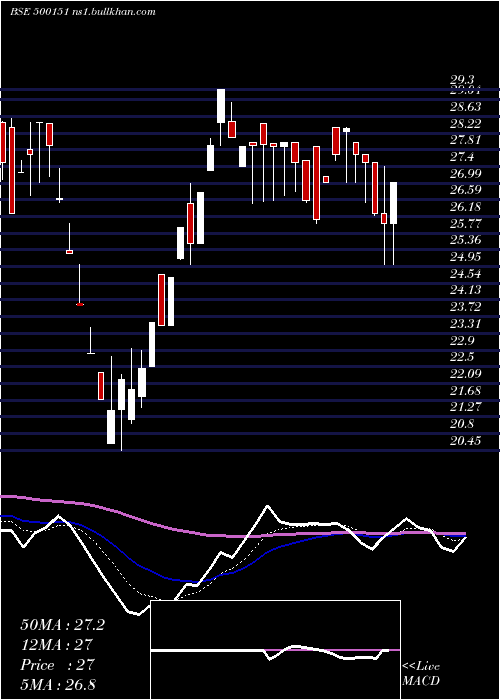Click the 24.13 price axis label
The width and height of the screenshot is (500, 700).
pyautogui.click(x=465, y=291)
